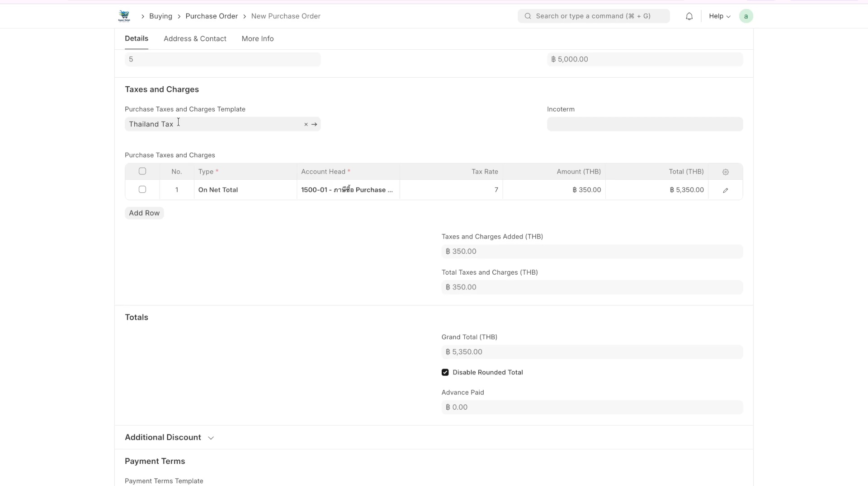
Task: Edit row 1 with pencil icon
Action: coord(726,190)
